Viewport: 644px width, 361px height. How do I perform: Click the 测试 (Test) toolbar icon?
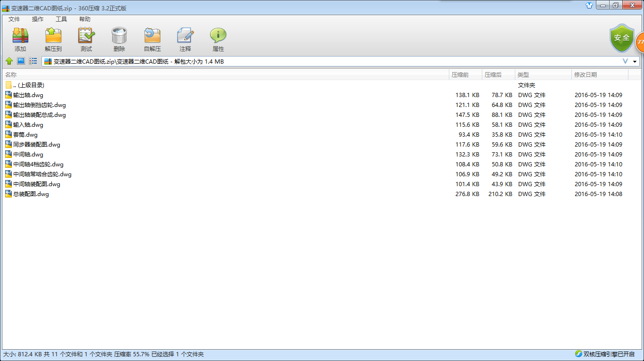point(86,36)
